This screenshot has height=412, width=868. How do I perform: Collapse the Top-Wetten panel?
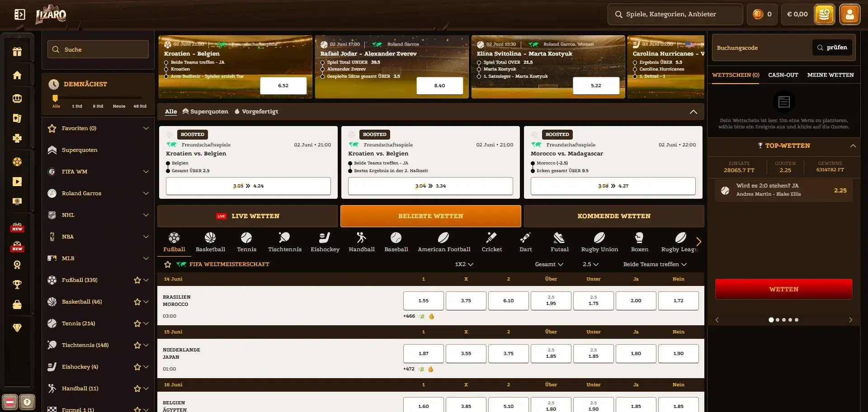[853, 145]
